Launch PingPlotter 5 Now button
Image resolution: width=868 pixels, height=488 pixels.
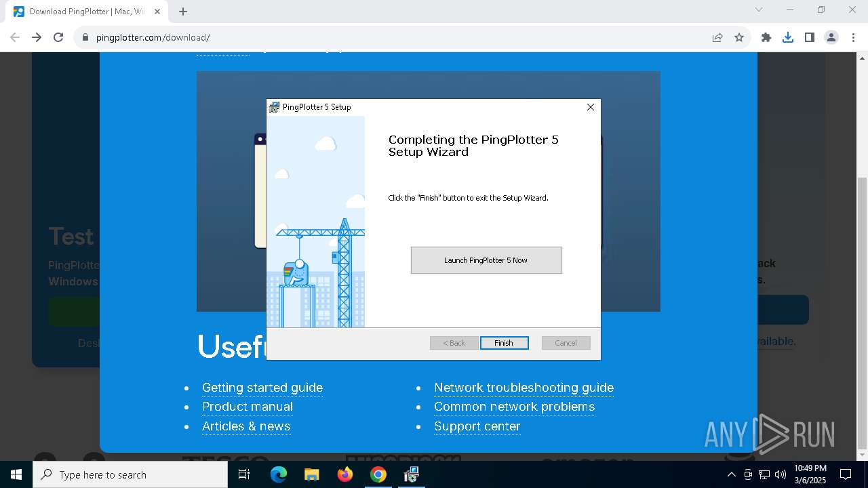[x=486, y=260]
